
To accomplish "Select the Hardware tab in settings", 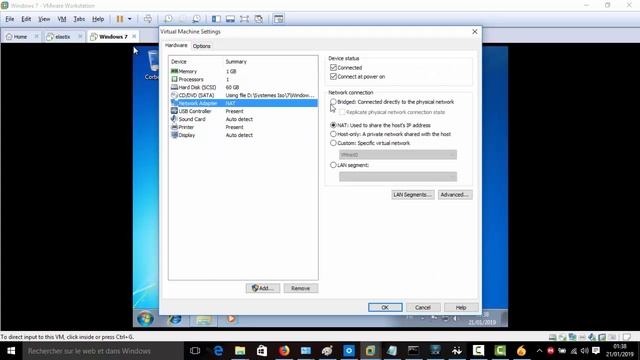I will (x=176, y=45).
